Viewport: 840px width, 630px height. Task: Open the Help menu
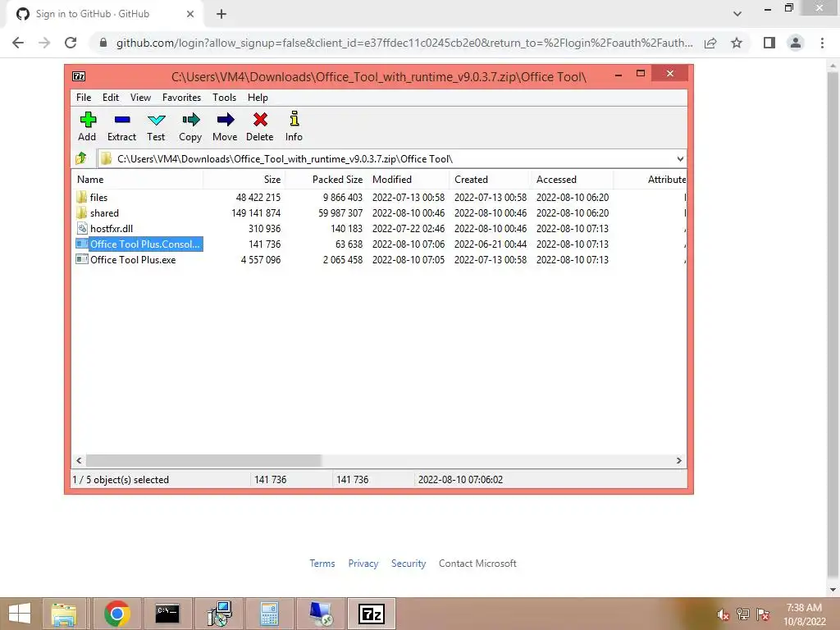[x=258, y=98]
